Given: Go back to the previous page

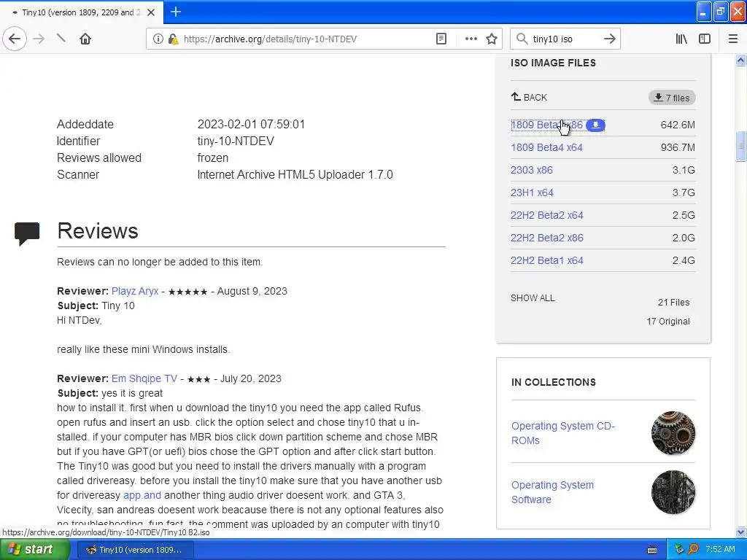Looking at the screenshot, I should tap(15, 39).
